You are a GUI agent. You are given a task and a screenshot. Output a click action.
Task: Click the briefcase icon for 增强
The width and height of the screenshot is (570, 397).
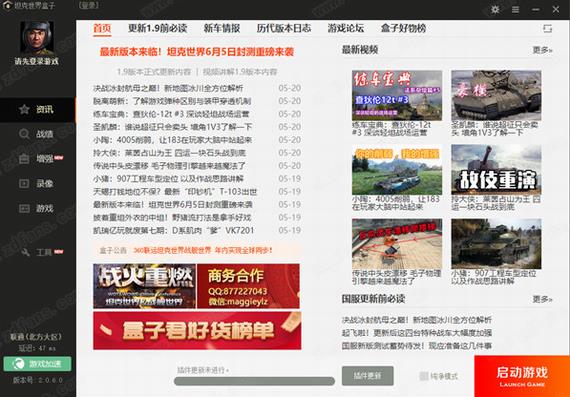(24, 159)
